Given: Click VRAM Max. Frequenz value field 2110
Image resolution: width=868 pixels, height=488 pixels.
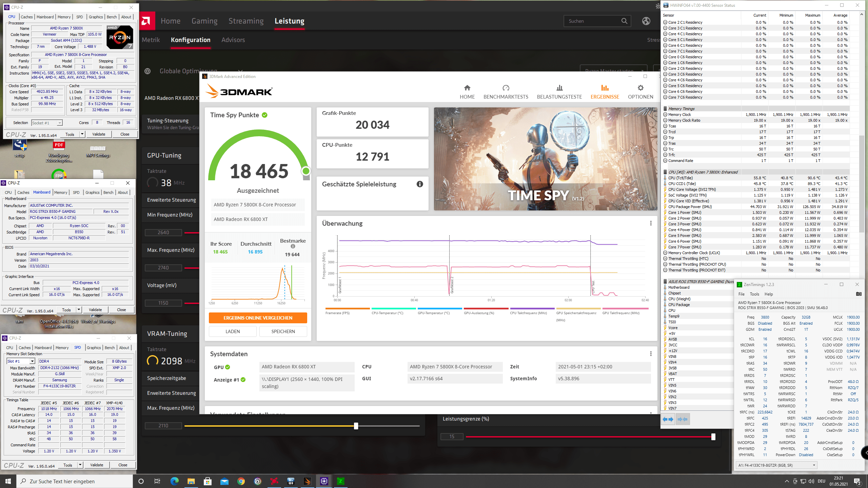Looking at the screenshot, I should [163, 426].
